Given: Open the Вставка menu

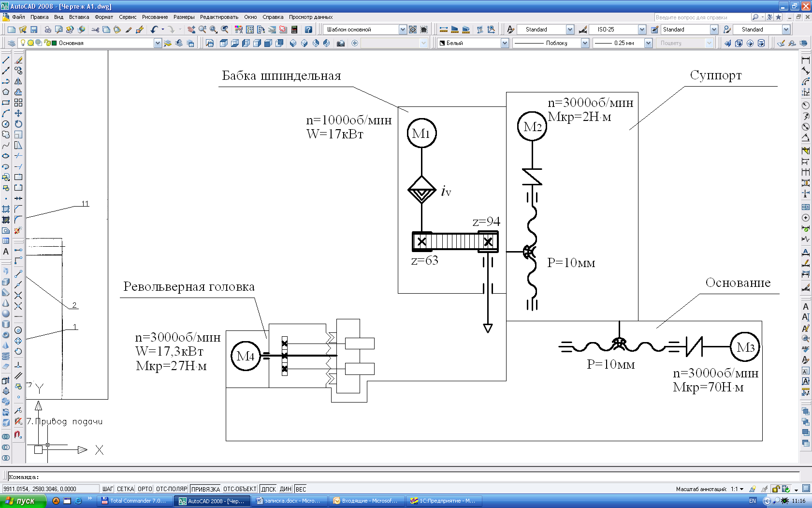Looking at the screenshot, I should pyautogui.click(x=79, y=17).
